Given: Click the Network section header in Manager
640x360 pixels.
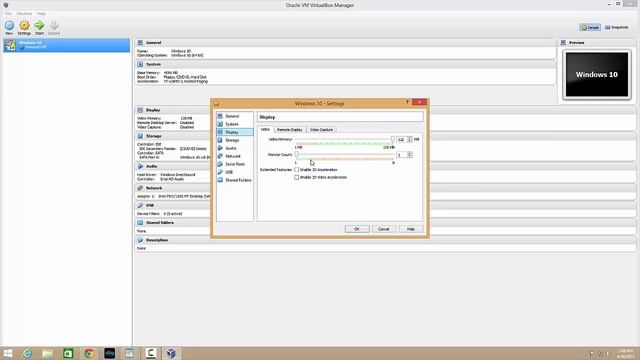Looking at the screenshot, I should point(154,188).
